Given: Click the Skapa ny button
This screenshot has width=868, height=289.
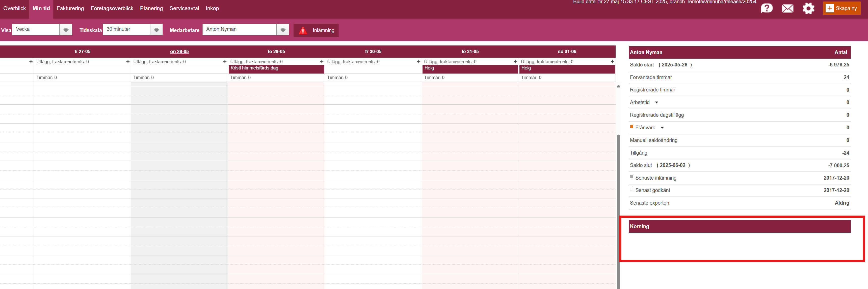Looking at the screenshot, I should [x=841, y=8].
